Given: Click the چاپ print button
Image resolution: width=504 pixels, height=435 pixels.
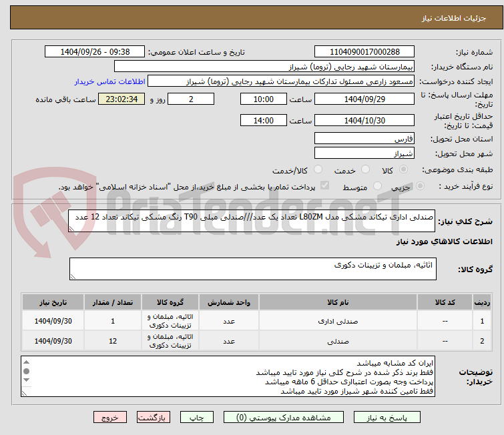Looking at the screenshot, I should (196, 418).
